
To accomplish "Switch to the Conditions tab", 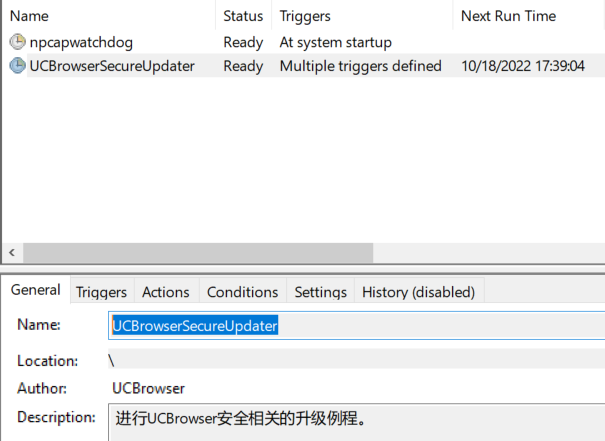I will coord(243,292).
